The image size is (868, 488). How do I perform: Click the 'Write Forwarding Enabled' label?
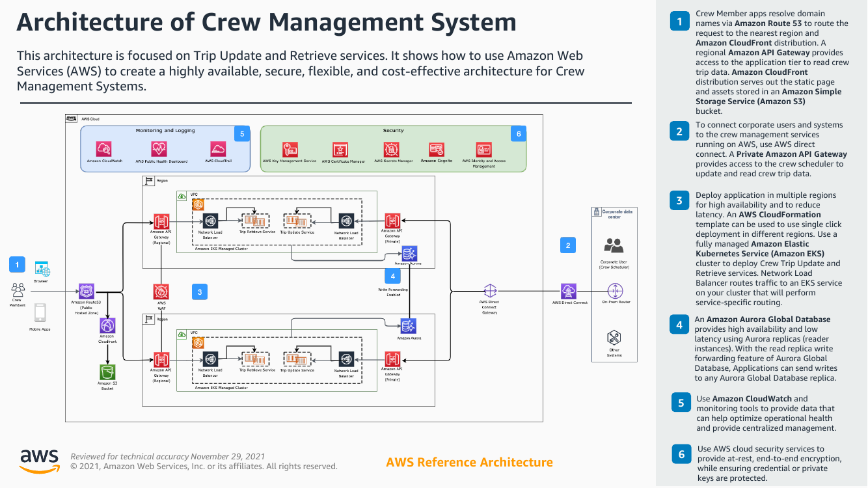[393, 292]
